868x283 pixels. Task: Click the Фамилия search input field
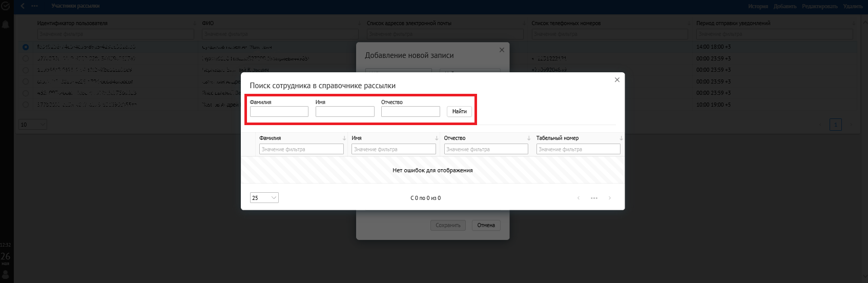(x=279, y=112)
